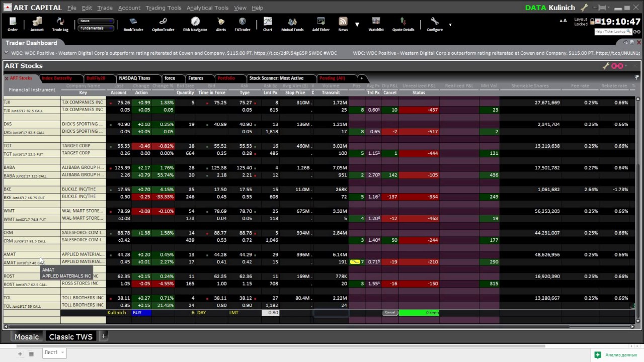Screen dimensions: 644x362
Task: Open Mutual Funds tool
Action: click(x=292, y=24)
